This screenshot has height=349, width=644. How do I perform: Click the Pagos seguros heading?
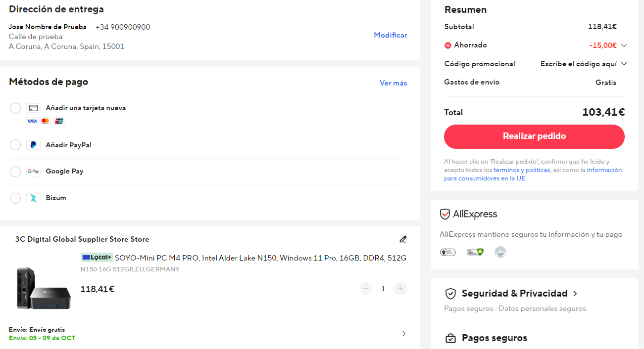[495, 338]
